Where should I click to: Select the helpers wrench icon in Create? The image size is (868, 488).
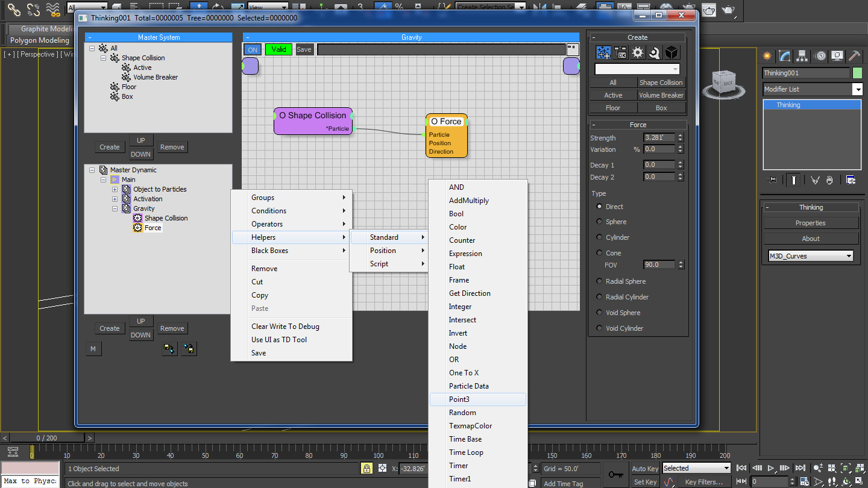pos(655,53)
